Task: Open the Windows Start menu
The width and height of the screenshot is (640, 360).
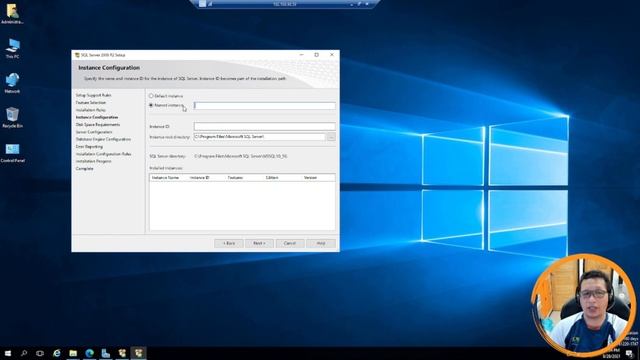Action: [8, 353]
